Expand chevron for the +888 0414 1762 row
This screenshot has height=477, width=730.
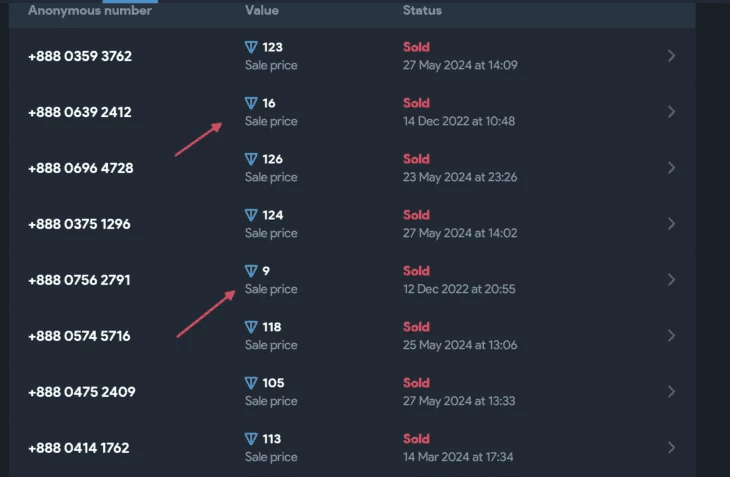[x=671, y=448]
